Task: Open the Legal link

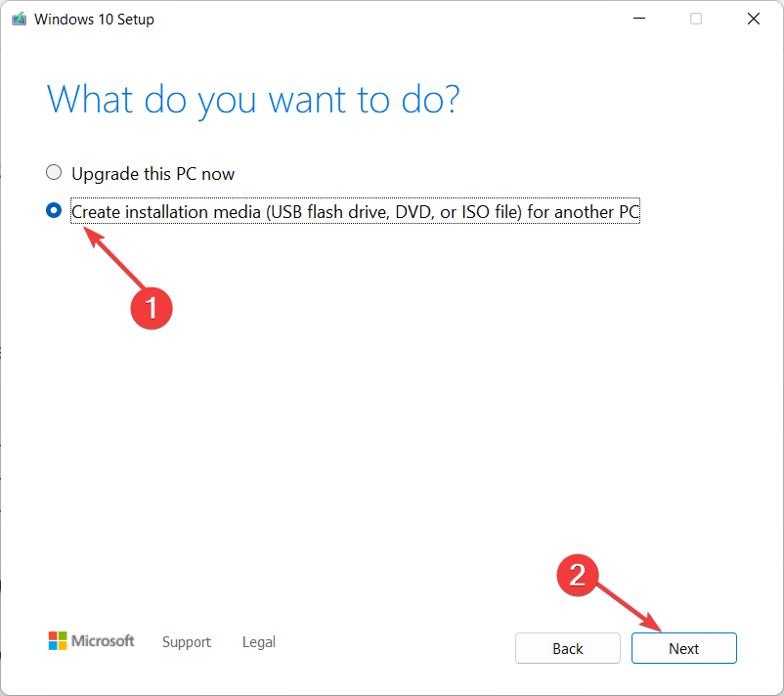Action: click(258, 641)
